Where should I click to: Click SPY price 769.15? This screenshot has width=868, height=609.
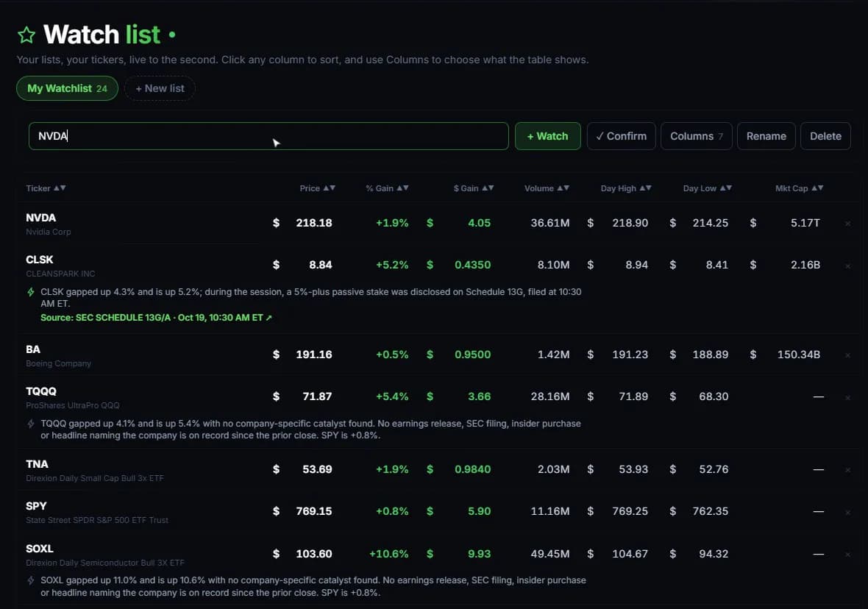[314, 511]
